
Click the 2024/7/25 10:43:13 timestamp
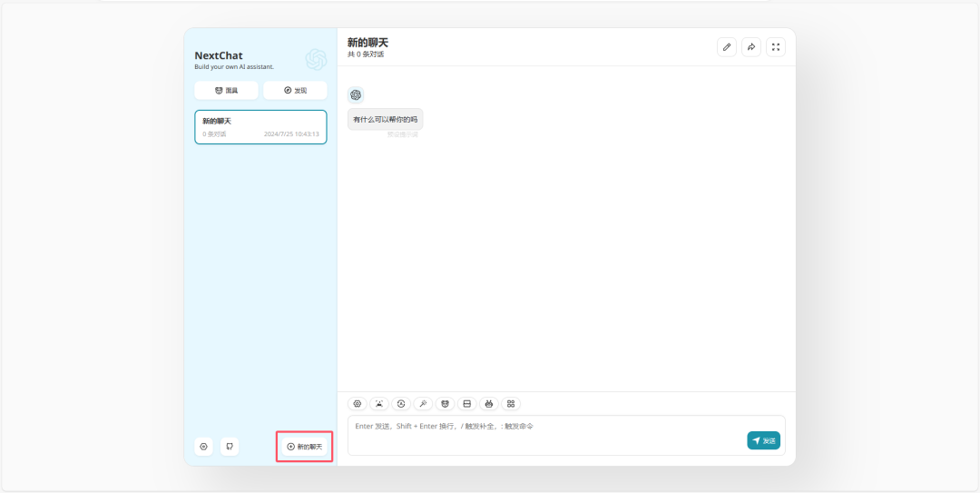coord(291,133)
